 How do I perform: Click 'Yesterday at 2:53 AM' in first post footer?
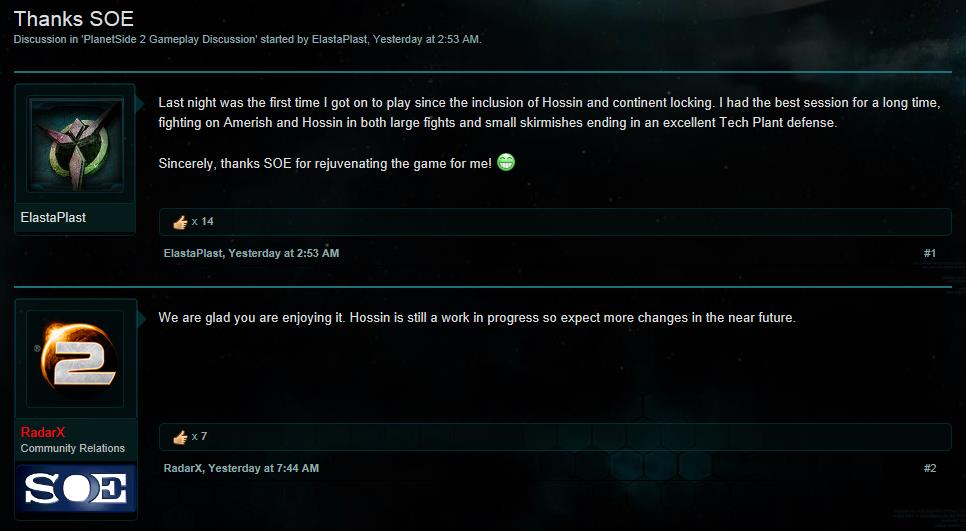coord(284,253)
